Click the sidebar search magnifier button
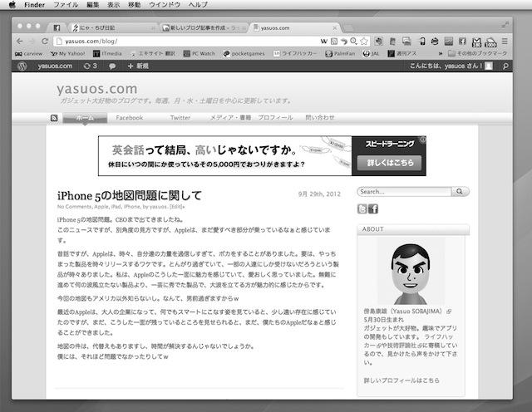532x412 pixels. click(x=460, y=192)
